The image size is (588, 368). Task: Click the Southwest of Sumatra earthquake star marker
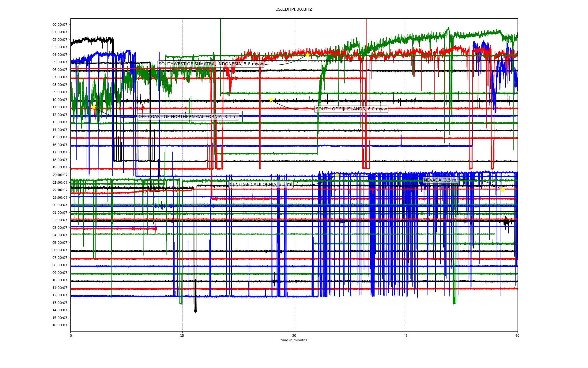pyautogui.click(x=307, y=55)
